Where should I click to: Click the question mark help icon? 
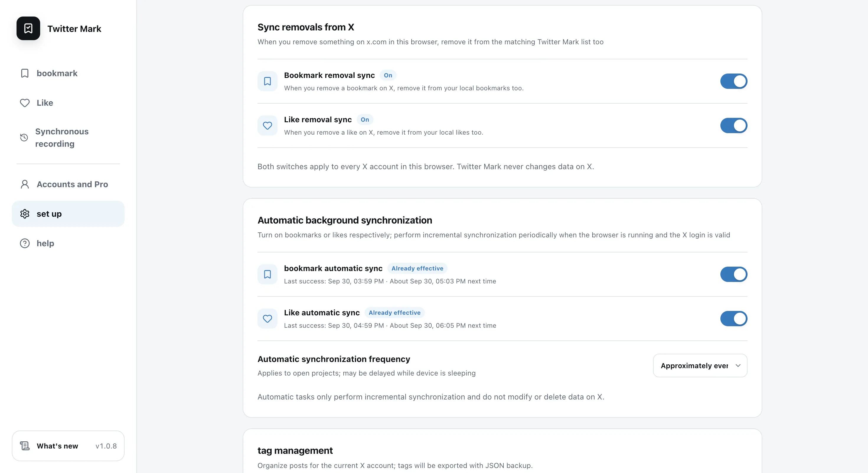[x=25, y=243]
